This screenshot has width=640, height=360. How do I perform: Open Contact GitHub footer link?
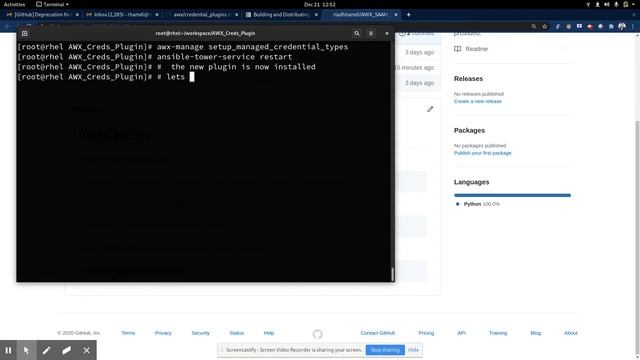pyautogui.click(x=378, y=333)
